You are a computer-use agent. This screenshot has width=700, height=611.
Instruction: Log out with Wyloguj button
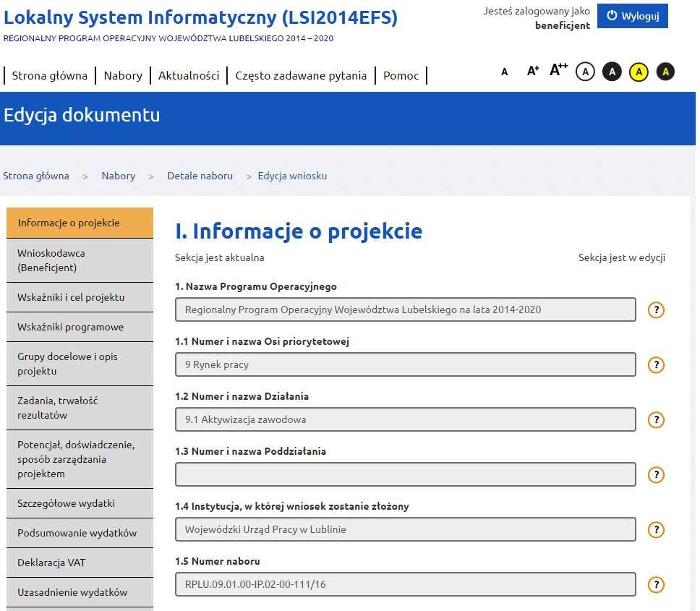click(633, 16)
